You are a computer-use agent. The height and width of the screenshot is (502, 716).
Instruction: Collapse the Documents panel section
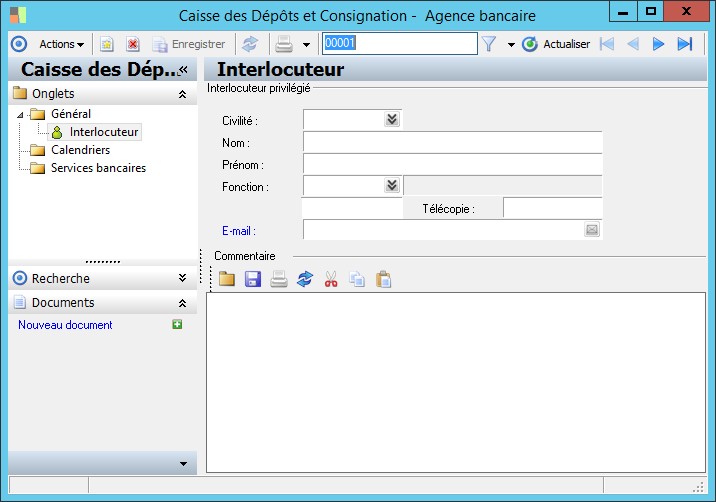[182, 303]
